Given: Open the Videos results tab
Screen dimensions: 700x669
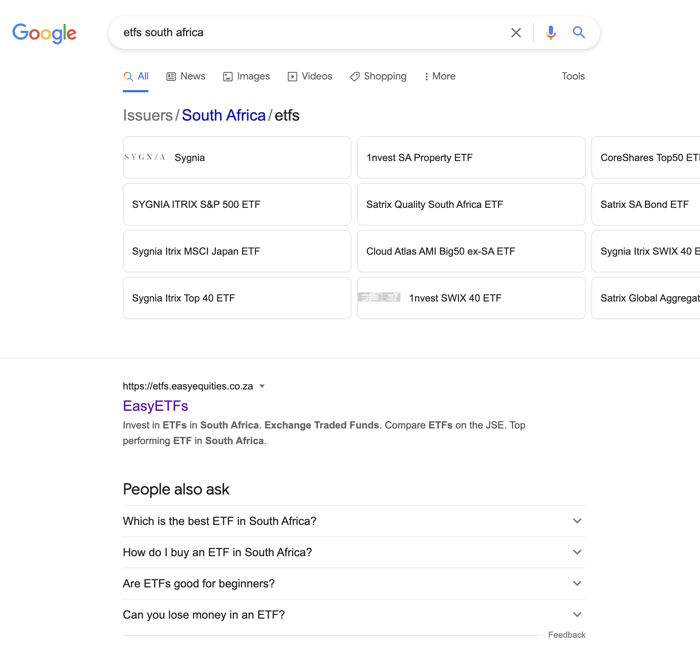Looking at the screenshot, I should (310, 76).
